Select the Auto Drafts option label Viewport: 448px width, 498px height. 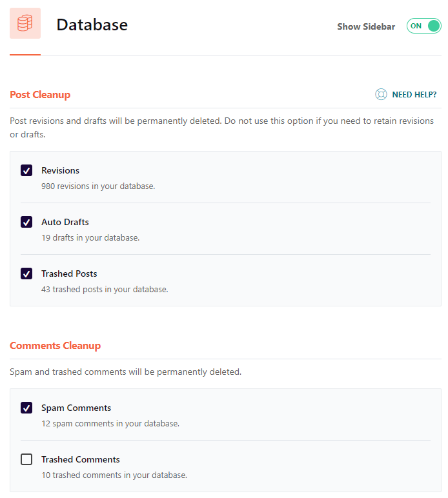pyautogui.click(x=65, y=222)
